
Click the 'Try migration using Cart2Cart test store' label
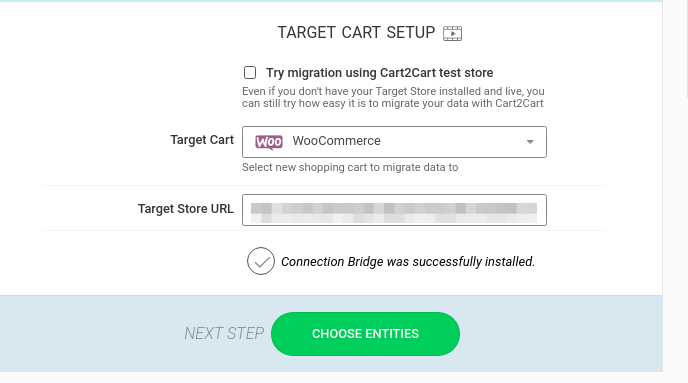(380, 73)
